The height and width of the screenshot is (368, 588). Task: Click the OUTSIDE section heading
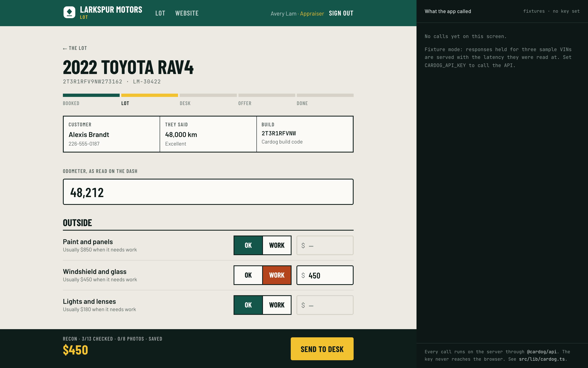(x=77, y=223)
